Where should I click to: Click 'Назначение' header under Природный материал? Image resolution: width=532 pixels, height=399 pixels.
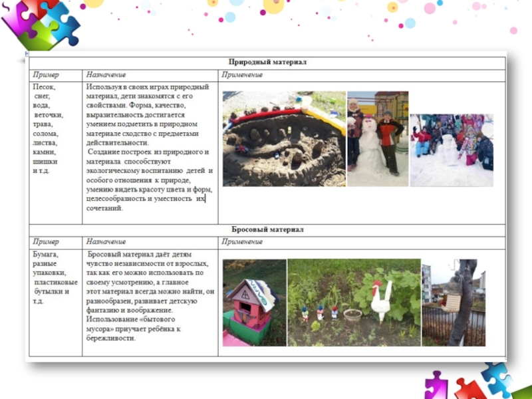point(106,74)
